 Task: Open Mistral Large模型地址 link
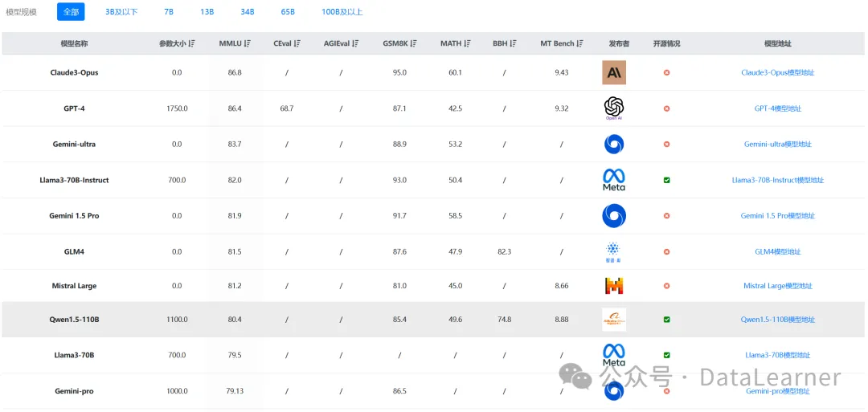click(x=778, y=286)
